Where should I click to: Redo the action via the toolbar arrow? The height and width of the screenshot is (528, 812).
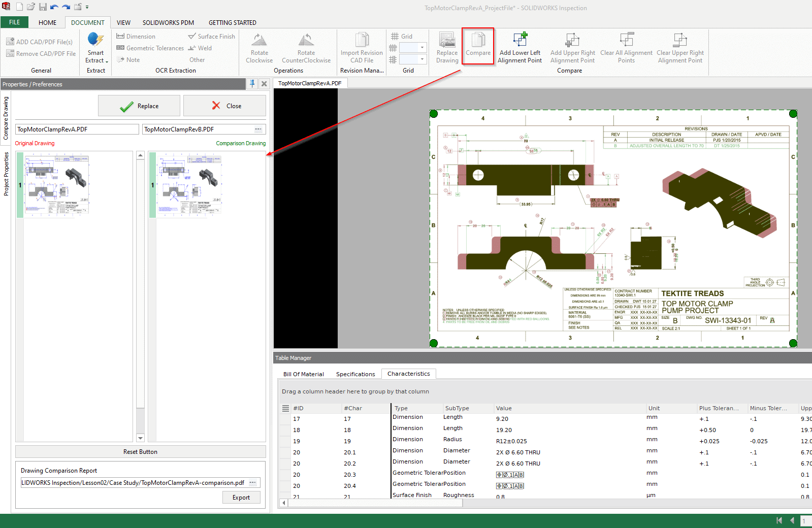(66, 7)
